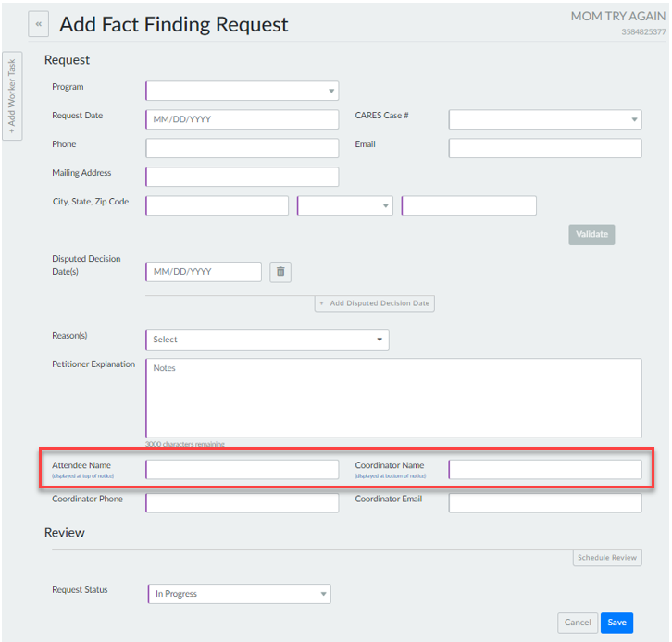Image resolution: width=672 pixels, height=642 pixels.
Task: Open the Add Worker Task side tab
Action: [12, 94]
